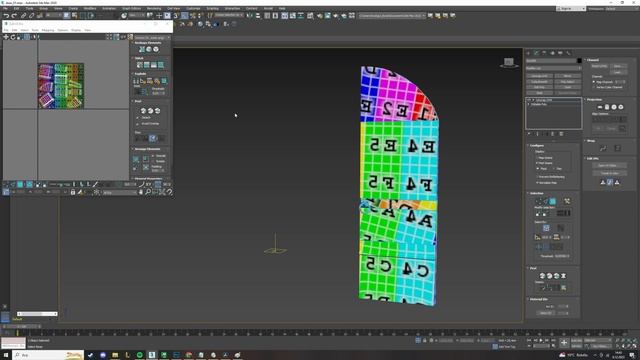Image resolution: width=640 pixels, height=360 pixels.
Task: Choose the Rotate tool in UV editor
Action: click(13, 37)
